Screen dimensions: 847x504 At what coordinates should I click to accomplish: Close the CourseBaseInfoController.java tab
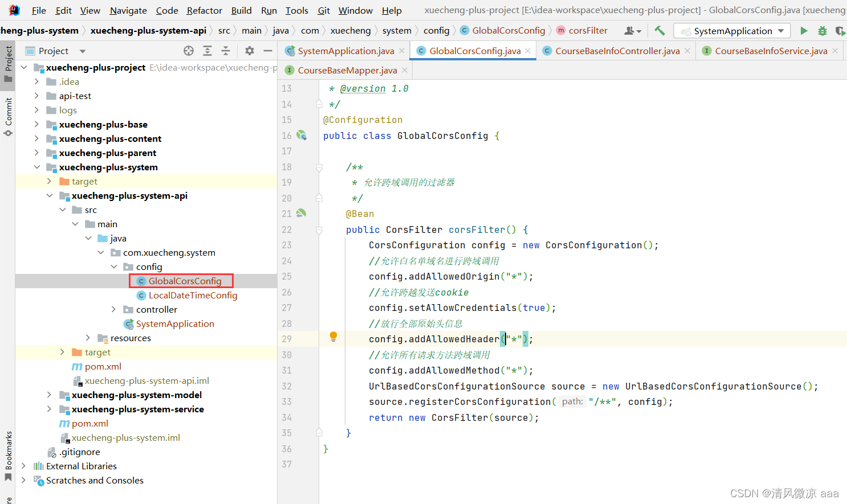pos(687,51)
